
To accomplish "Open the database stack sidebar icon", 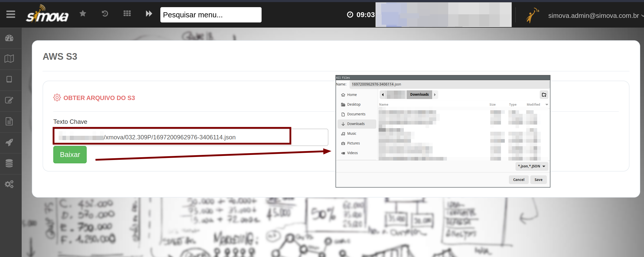I will [9, 163].
